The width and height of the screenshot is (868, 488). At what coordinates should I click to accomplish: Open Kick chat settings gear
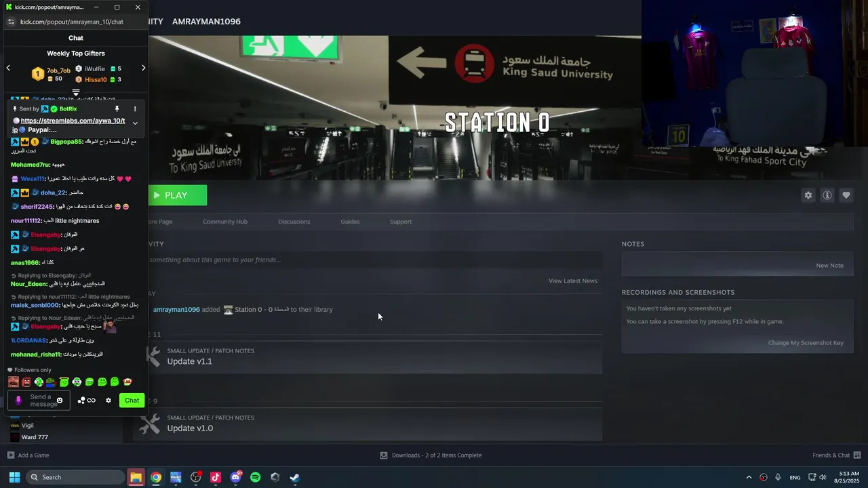[x=108, y=401]
